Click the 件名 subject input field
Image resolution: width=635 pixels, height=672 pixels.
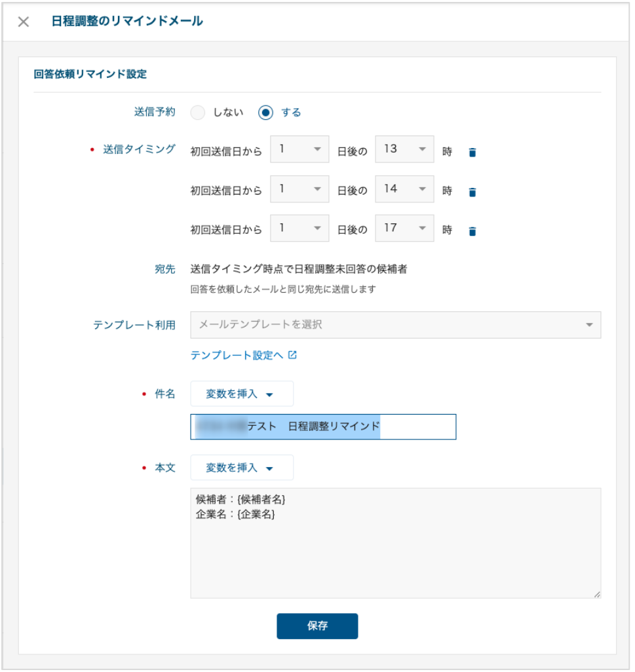pos(323,426)
